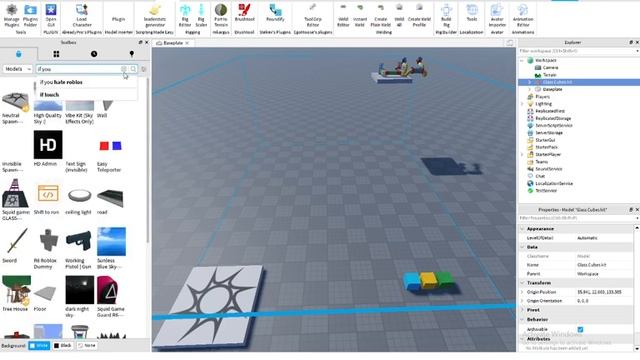The image size is (640, 360).
Task: Open the Tool Grip Editor
Action: pyautogui.click(x=313, y=16)
